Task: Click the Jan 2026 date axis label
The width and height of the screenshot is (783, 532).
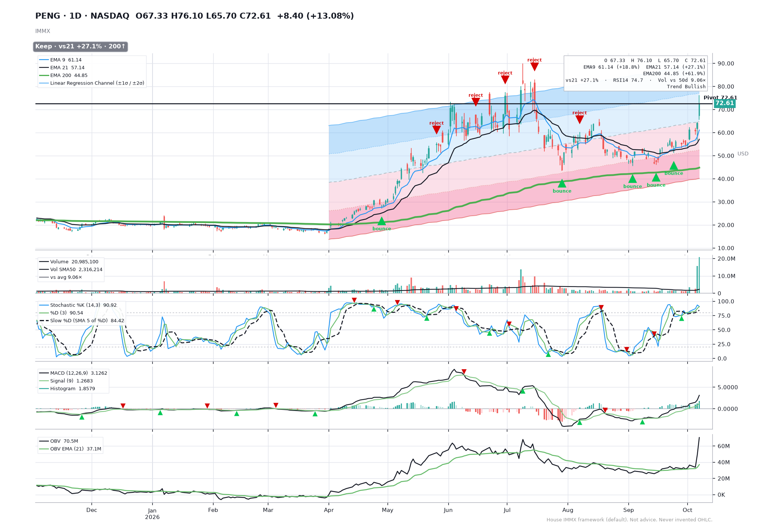Action: pyautogui.click(x=152, y=514)
